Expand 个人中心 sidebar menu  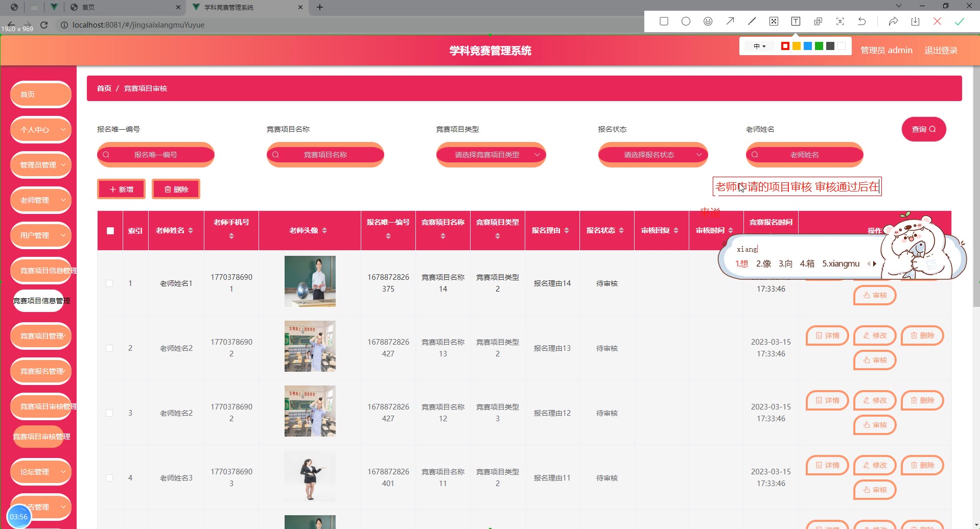pos(41,130)
